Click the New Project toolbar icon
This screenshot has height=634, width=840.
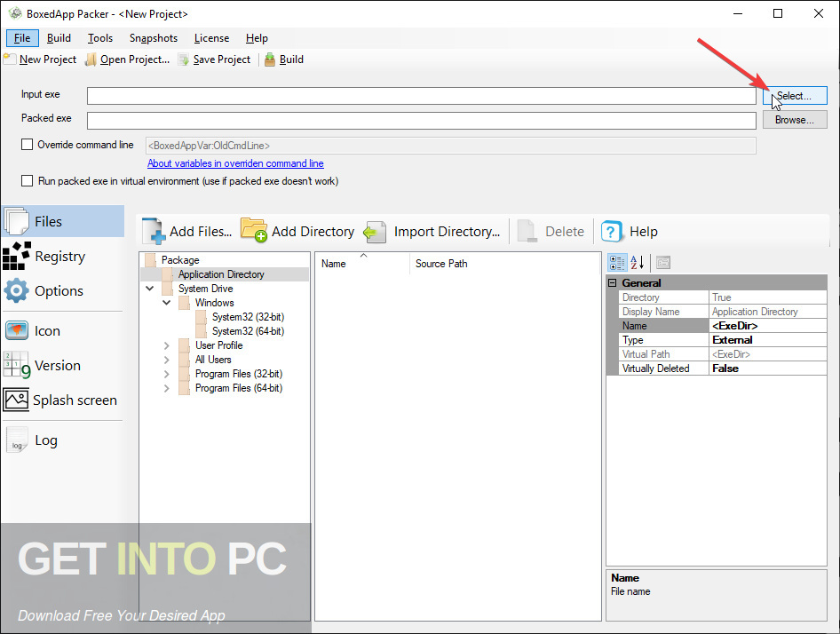pyautogui.click(x=9, y=59)
